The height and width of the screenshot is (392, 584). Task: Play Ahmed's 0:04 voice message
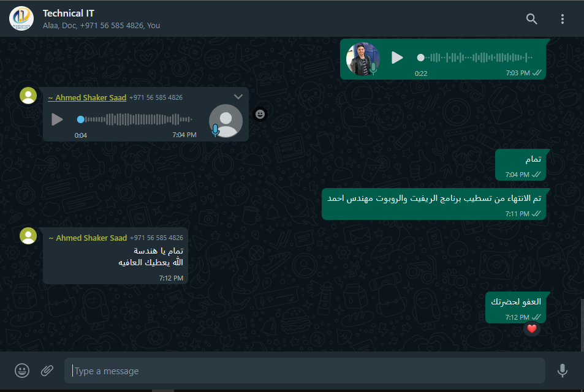click(56, 119)
